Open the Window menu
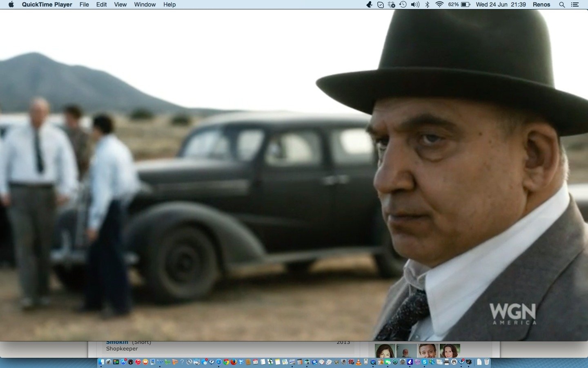Image resolution: width=588 pixels, height=368 pixels. point(145,4)
